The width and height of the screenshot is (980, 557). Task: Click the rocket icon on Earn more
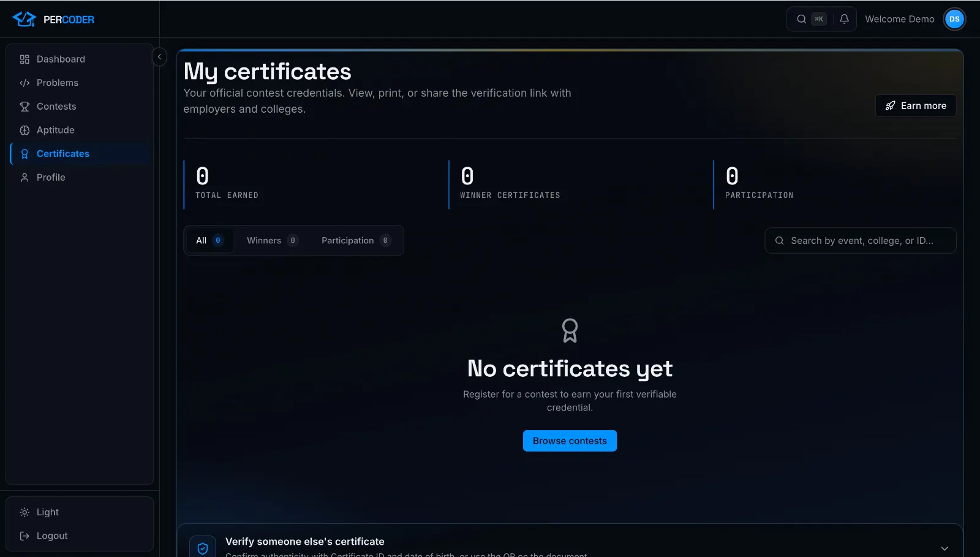click(x=891, y=106)
